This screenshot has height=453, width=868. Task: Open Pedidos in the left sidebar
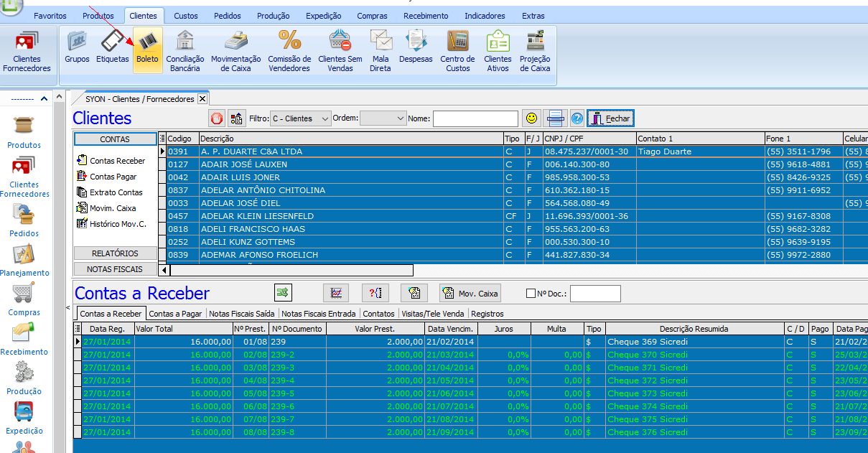(24, 220)
